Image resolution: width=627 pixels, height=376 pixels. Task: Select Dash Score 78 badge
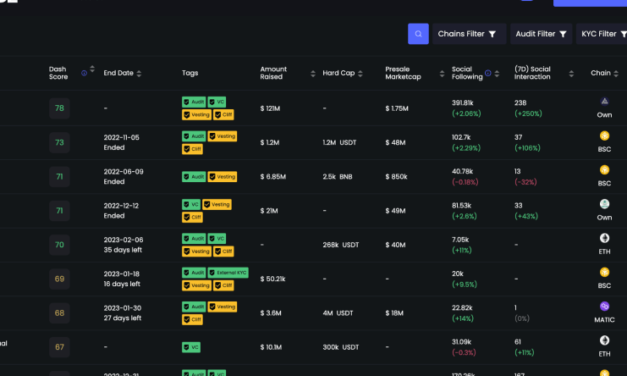(x=60, y=108)
